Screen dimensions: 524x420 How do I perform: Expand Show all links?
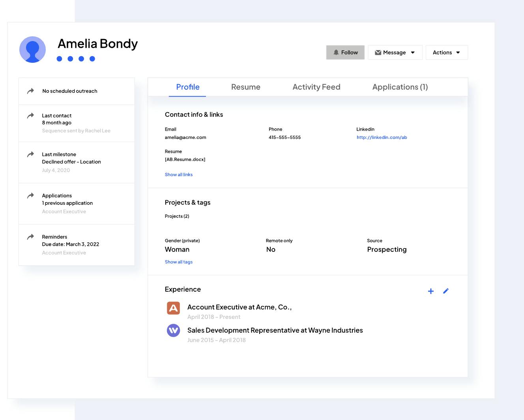179,174
